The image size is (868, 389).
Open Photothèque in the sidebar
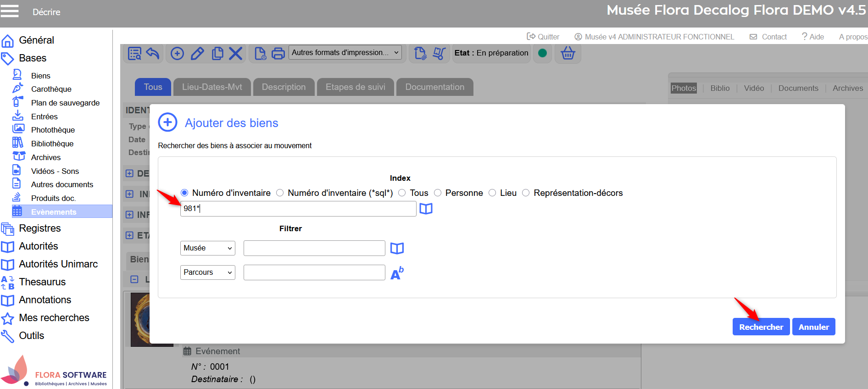point(53,130)
